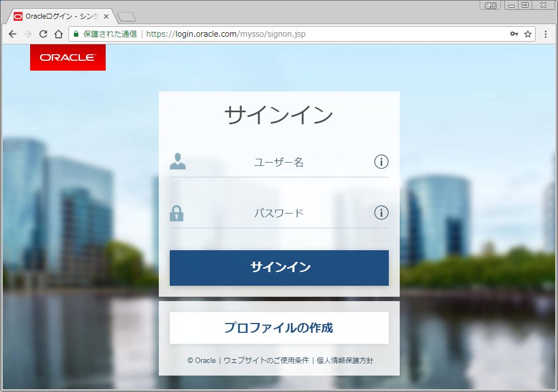558x392 pixels.
Task: Click the プロファイルの作成 button
Action: [x=279, y=328]
